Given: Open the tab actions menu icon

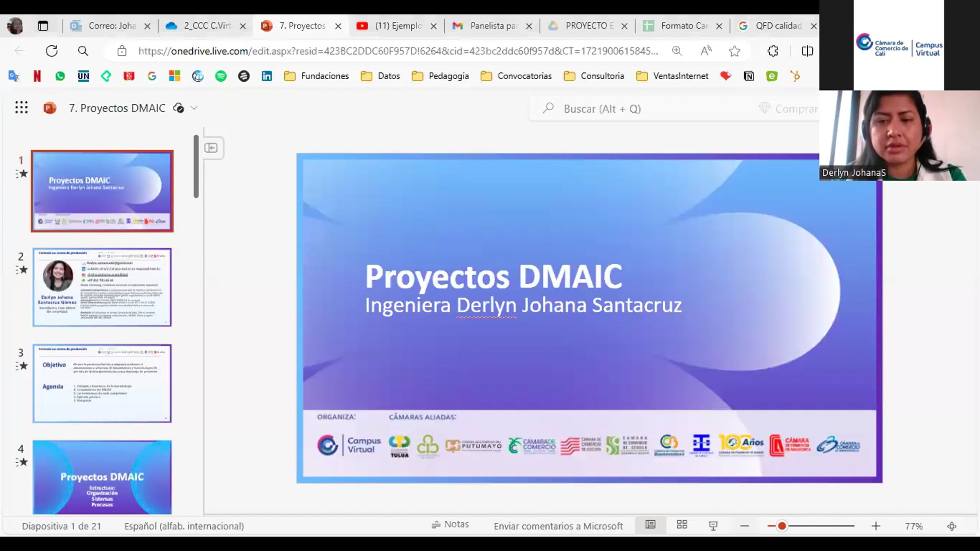Looking at the screenshot, I should 43,26.
